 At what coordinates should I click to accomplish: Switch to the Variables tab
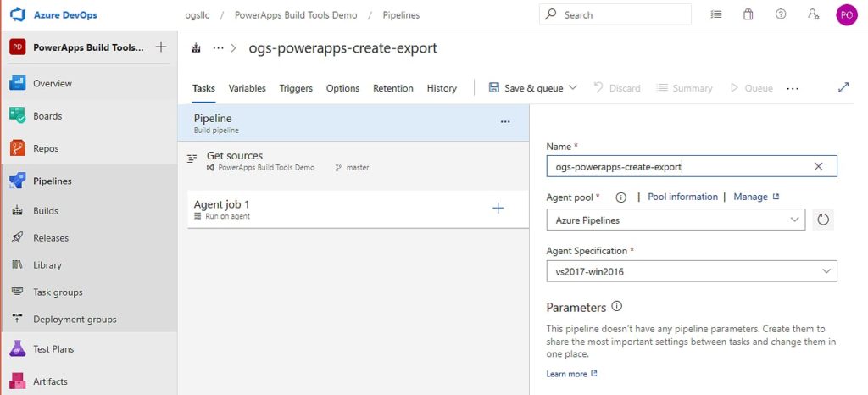click(x=247, y=88)
